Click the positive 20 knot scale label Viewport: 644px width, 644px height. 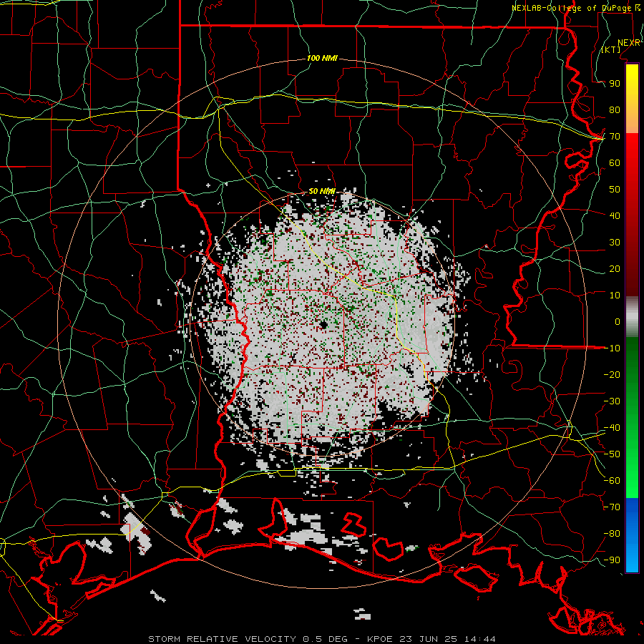615,268
